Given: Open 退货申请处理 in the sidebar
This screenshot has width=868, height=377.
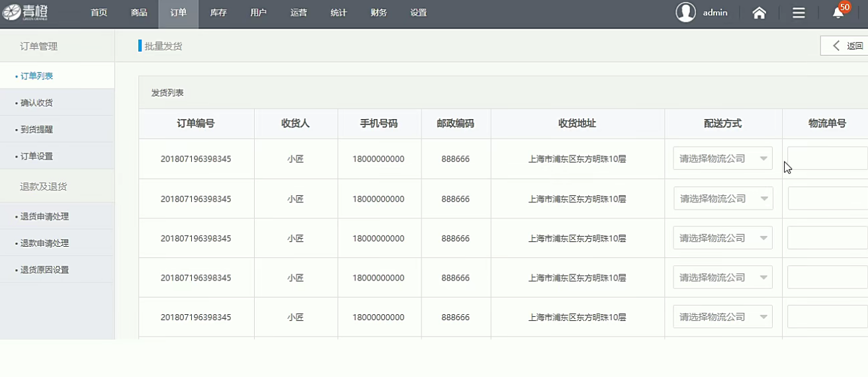Looking at the screenshot, I should click(57, 216).
